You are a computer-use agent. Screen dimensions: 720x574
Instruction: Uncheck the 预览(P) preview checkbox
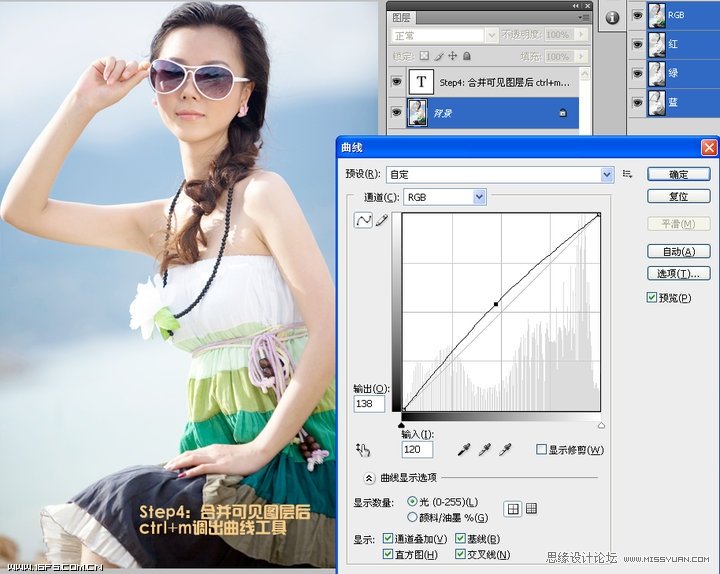(x=652, y=298)
